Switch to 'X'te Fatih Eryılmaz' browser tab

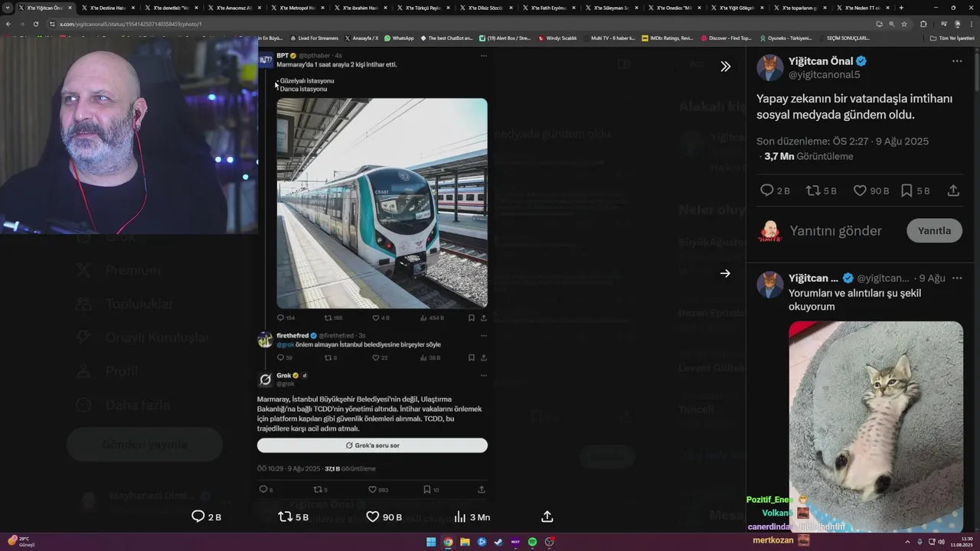click(550, 8)
